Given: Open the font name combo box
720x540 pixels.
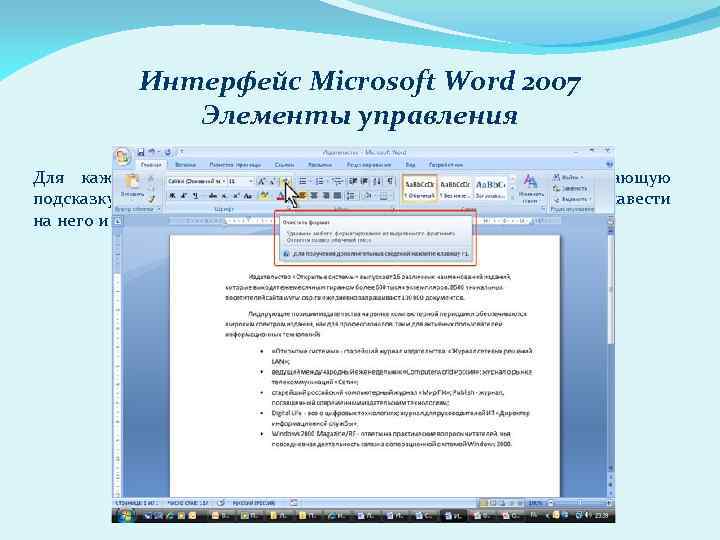Looking at the screenshot, I should click(x=197, y=181).
